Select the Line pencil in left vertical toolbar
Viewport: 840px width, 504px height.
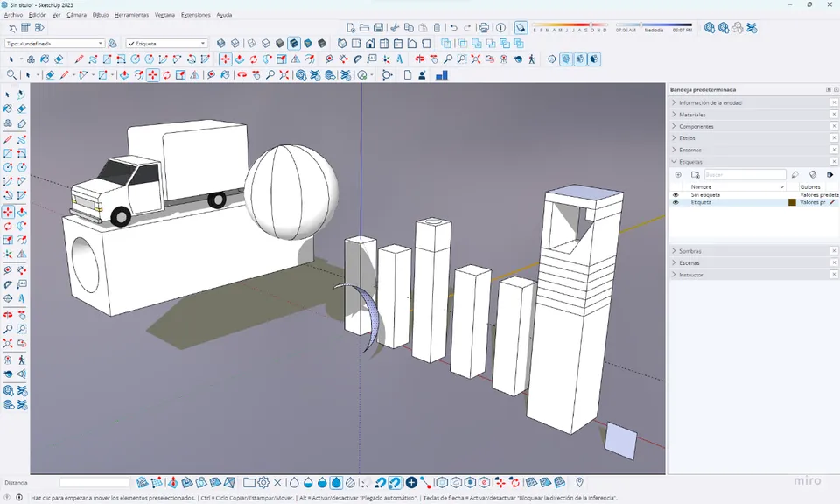click(8, 140)
